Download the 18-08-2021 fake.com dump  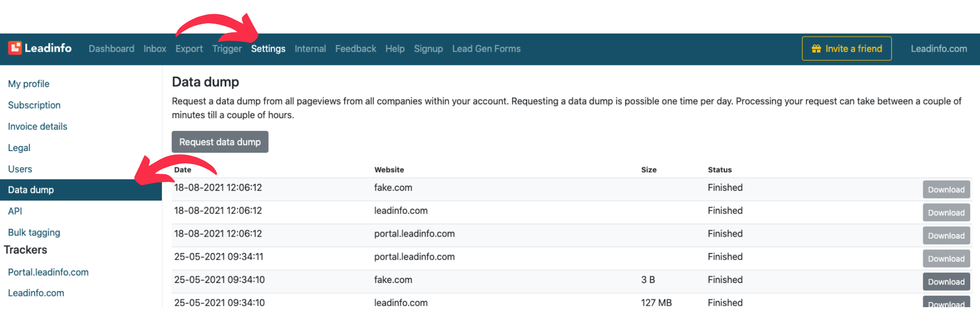[x=946, y=189]
